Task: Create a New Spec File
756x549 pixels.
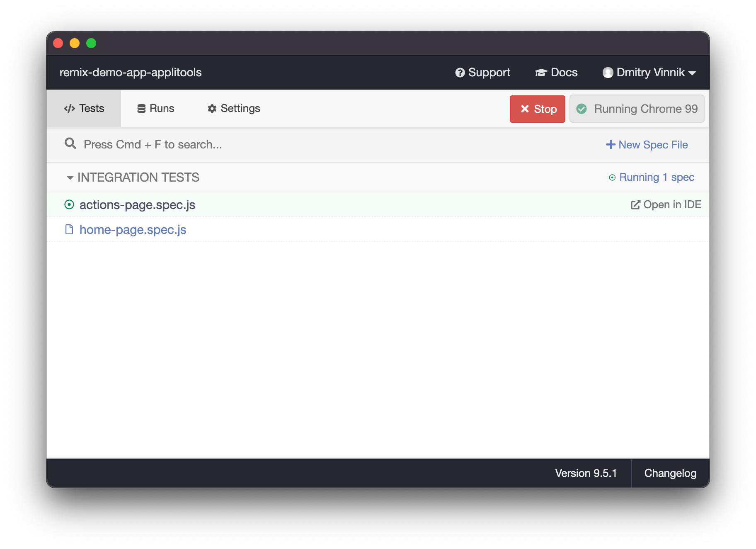Action: click(646, 144)
